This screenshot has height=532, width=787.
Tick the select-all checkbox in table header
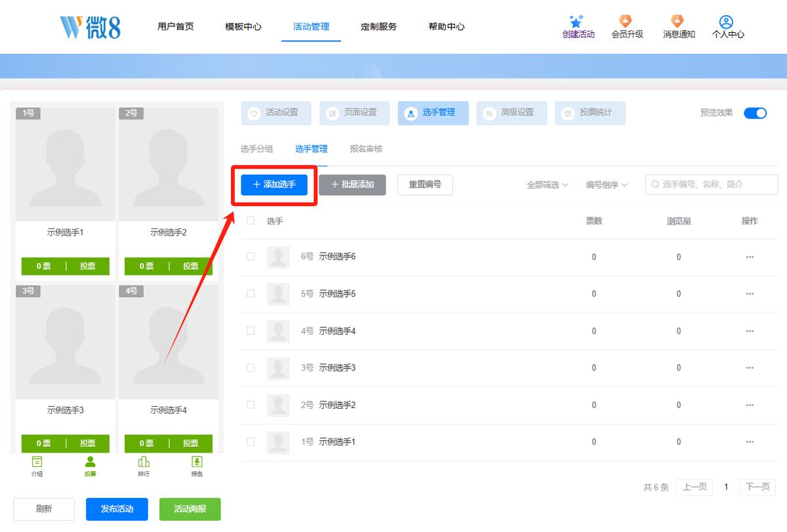coord(251,220)
